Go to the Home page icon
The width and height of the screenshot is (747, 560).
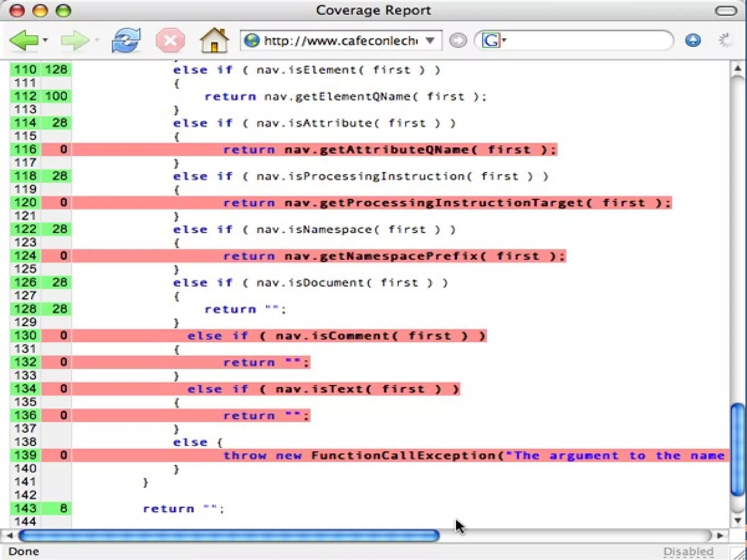pos(214,40)
